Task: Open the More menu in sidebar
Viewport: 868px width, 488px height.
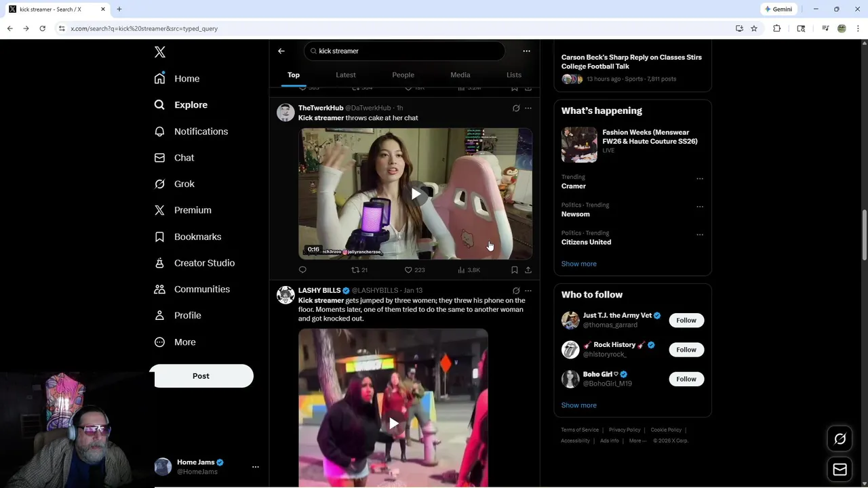Action: (x=175, y=342)
